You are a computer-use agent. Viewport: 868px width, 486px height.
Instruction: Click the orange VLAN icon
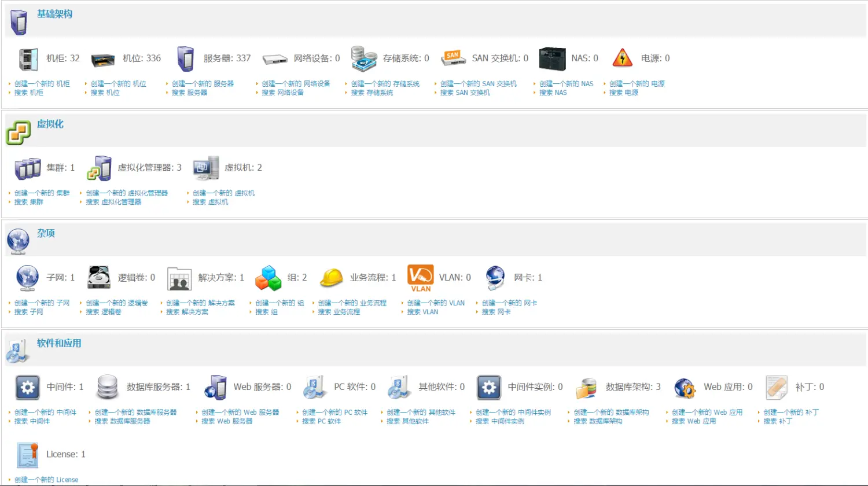421,278
